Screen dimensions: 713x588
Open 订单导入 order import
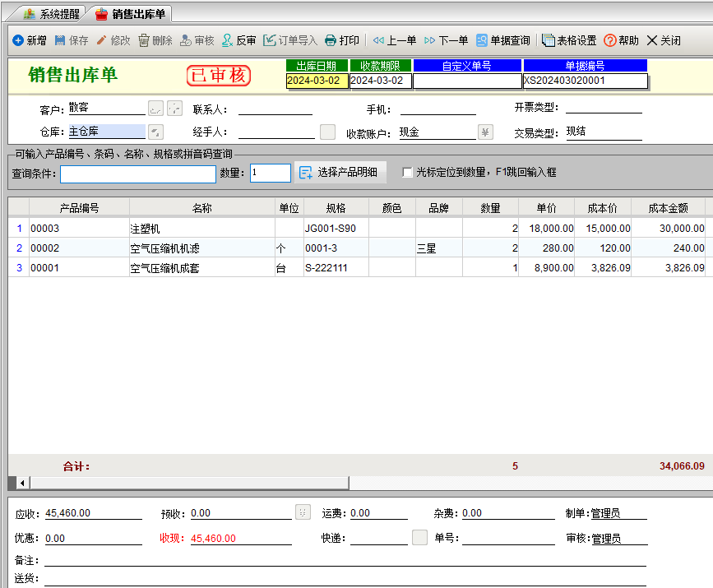[x=290, y=40]
